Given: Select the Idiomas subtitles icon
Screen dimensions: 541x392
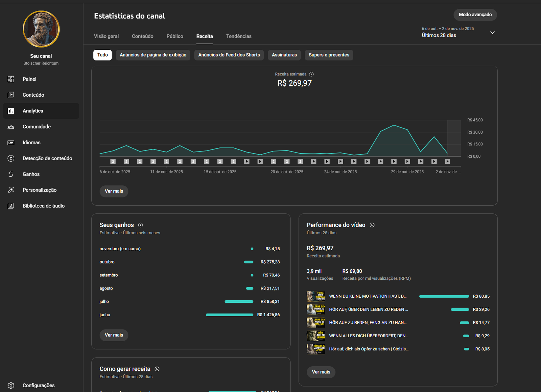Looking at the screenshot, I should [11, 143].
